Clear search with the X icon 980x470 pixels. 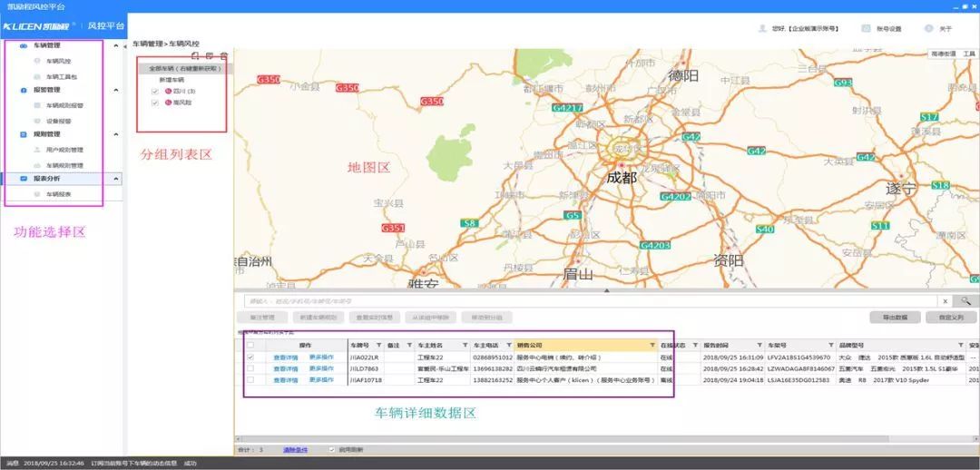point(945,300)
